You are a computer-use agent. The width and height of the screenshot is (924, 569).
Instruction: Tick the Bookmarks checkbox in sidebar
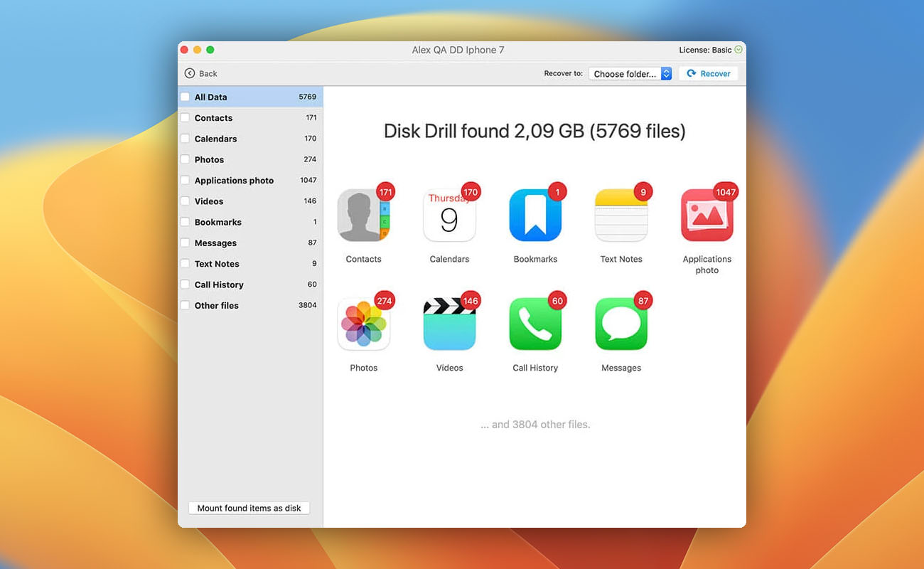[x=186, y=222]
